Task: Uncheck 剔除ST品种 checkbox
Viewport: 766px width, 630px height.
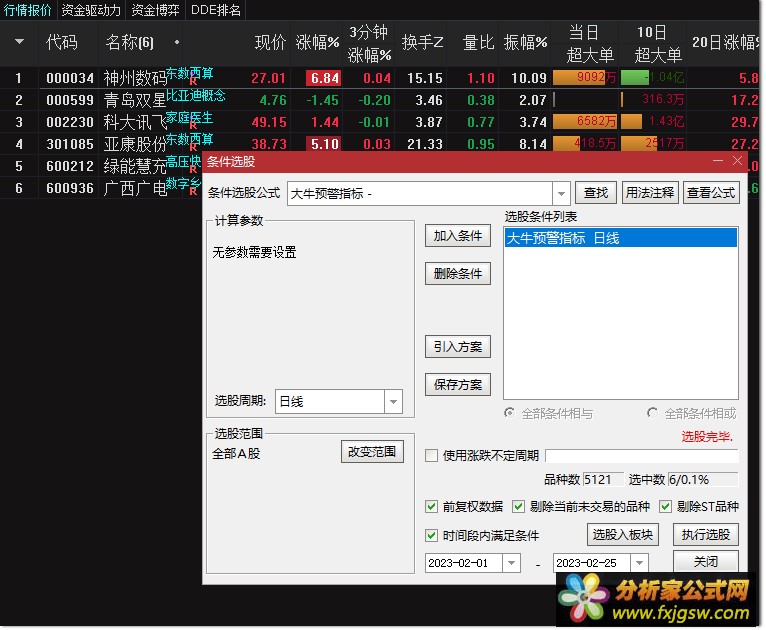Action: (x=665, y=506)
